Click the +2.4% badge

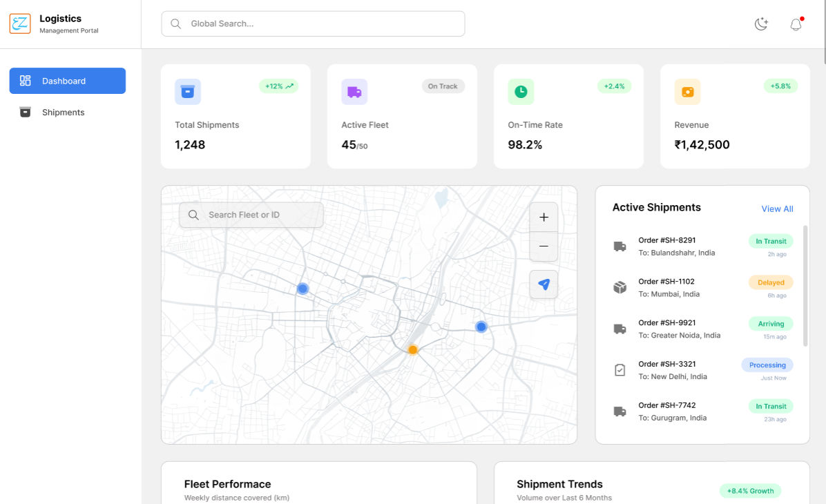(x=614, y=86)
